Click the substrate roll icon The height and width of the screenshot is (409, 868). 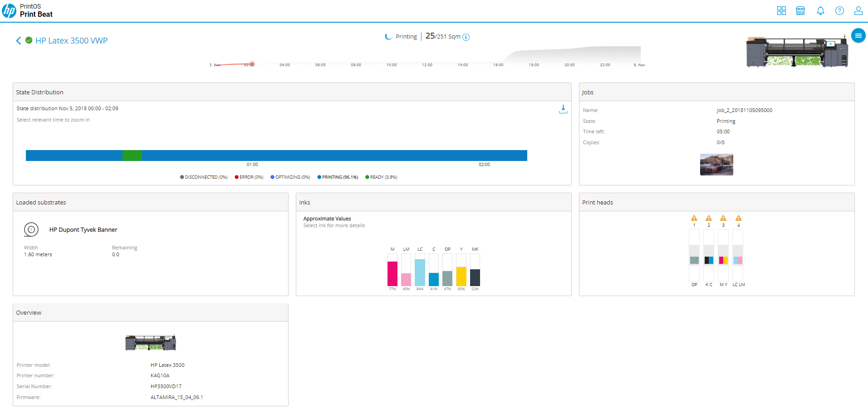31,230
